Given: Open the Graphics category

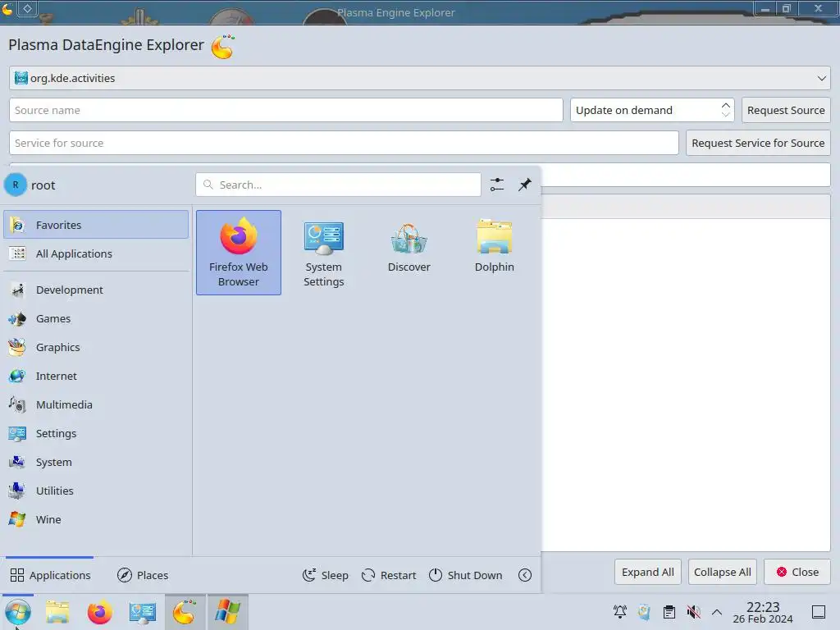Looking at the screenshot, I should [x=96, y=347].
